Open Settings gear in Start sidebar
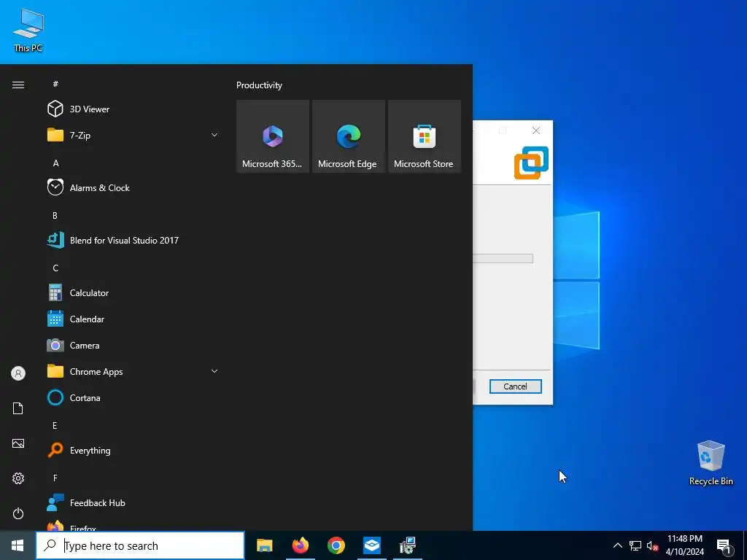This screenshot has height=560, width=747. [x=18, y=478]
